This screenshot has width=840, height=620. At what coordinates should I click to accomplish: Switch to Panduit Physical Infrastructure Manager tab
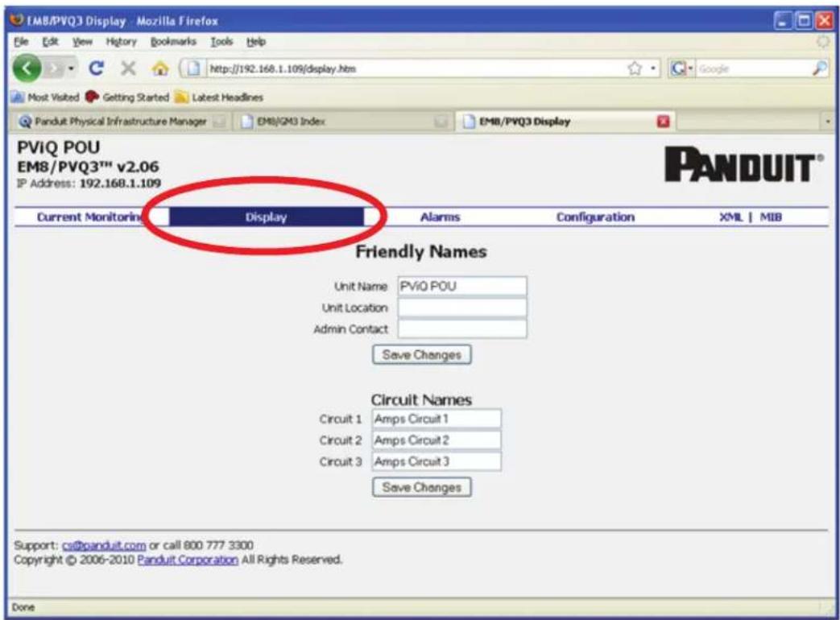121,122
